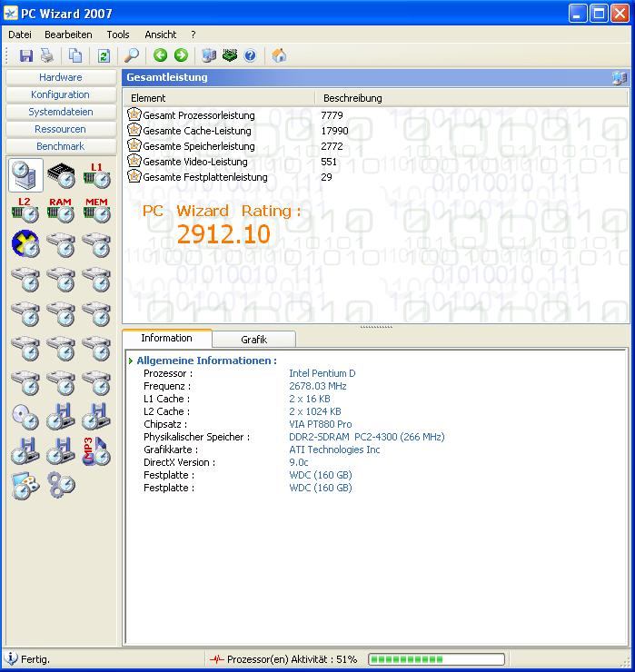The width and height of the screenshot is (635, 672).
Task: Open the Bearbeiten menu
Action: [68, 35]
